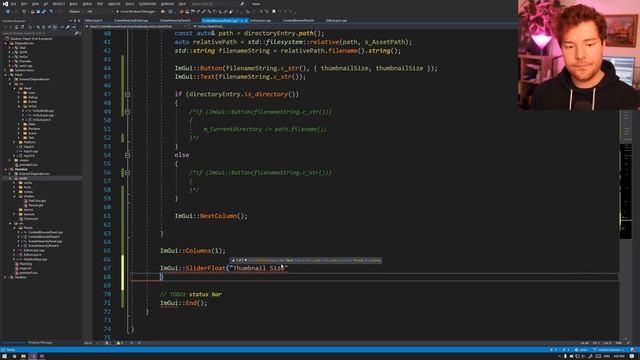The width and height of the screenshot is (640, 360).
Task: Switch to the ImGuiLayer.cpp editor tab
Action: click(260, 20)
